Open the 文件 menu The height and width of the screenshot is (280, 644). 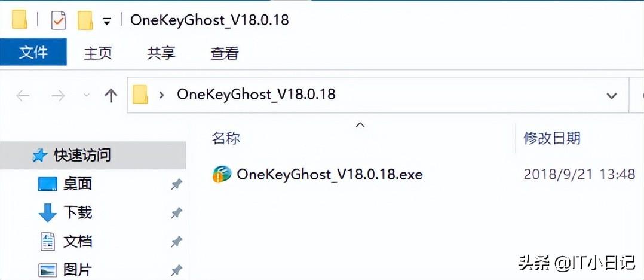click(x=33, y=52)
